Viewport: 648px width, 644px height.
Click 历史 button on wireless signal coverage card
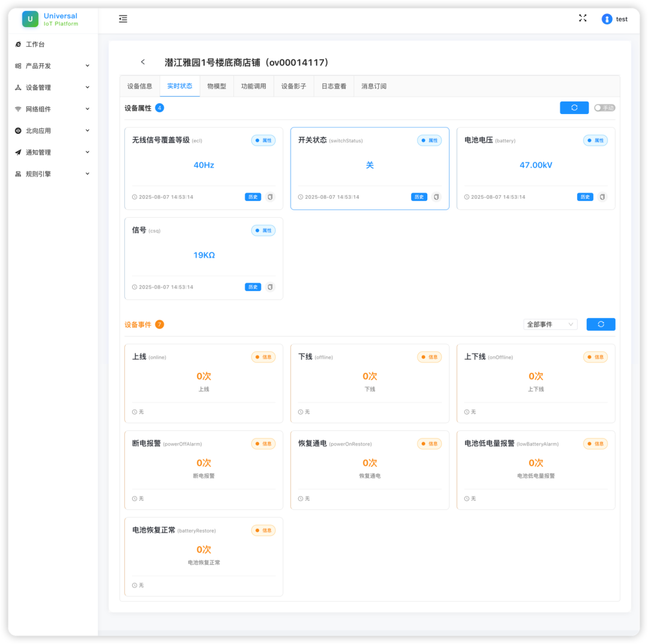(x=253, y=197)
